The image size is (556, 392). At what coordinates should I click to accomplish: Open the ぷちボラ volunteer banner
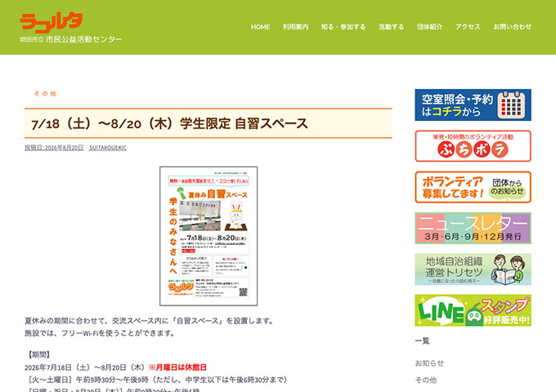473,146
